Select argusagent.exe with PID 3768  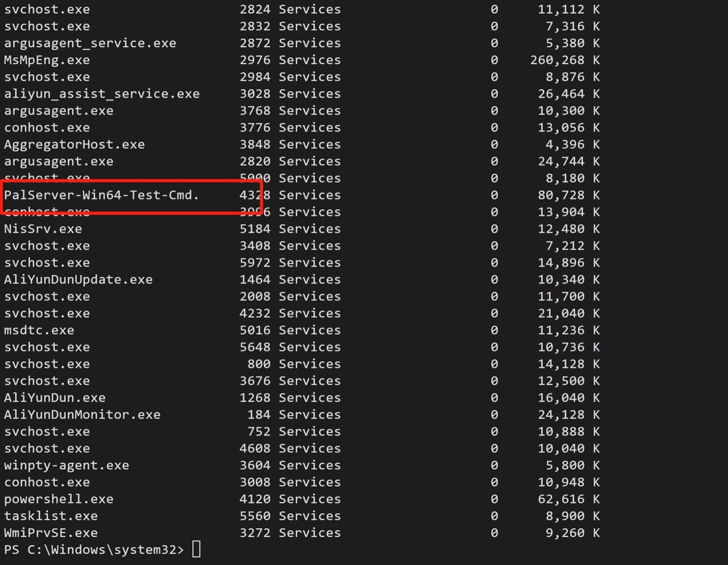[58, 111]
